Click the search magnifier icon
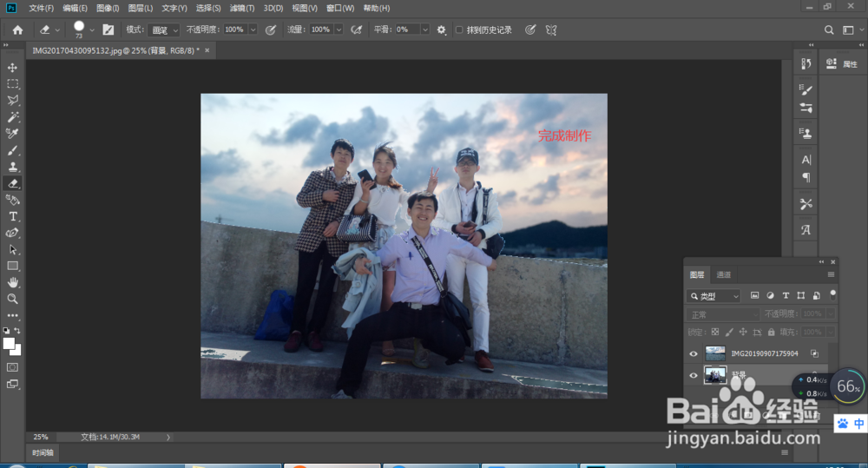The image size is (868, 468). pyautogui.click(x=829, y=30)
